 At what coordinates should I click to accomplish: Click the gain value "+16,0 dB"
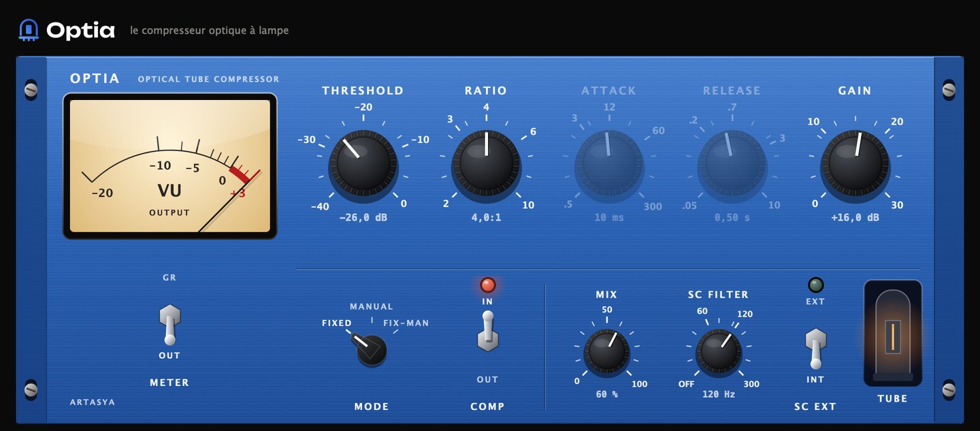point(855,218)
